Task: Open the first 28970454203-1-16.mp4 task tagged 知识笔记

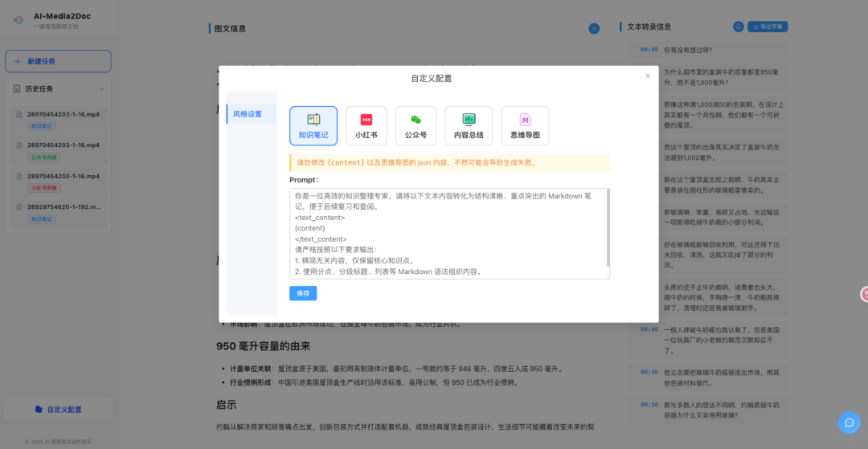Action: coord(58,120)
